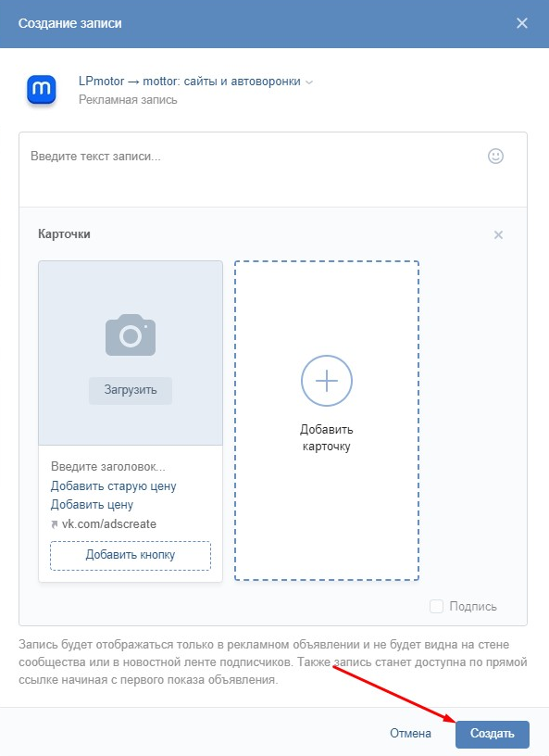Image resolution: width=549 pixels, height=756 pixels.
Task: Click the Создать button
Action: tap(493, 734)
